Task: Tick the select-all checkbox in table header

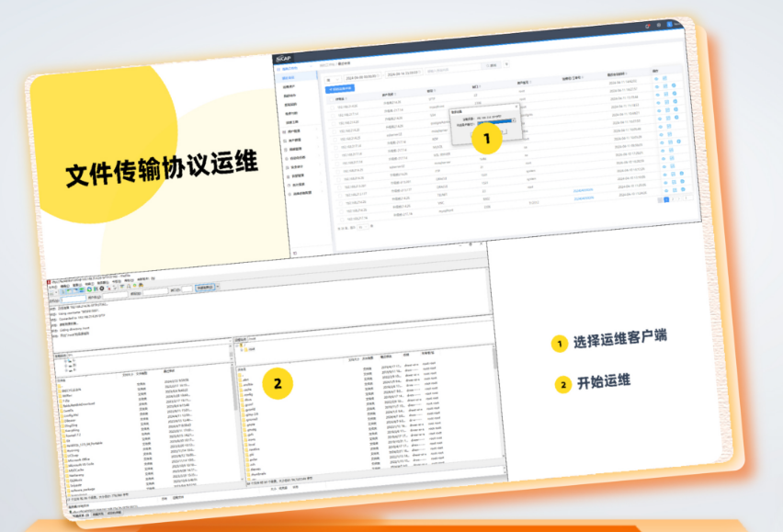Action: pos(330,98)
